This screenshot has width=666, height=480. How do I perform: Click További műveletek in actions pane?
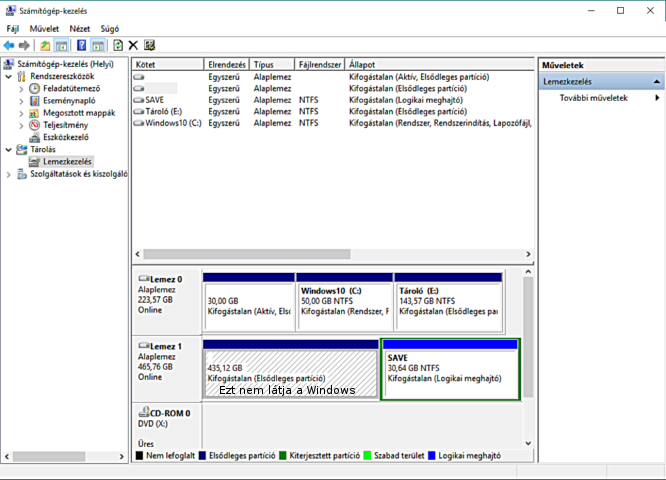tap(593, 98)
